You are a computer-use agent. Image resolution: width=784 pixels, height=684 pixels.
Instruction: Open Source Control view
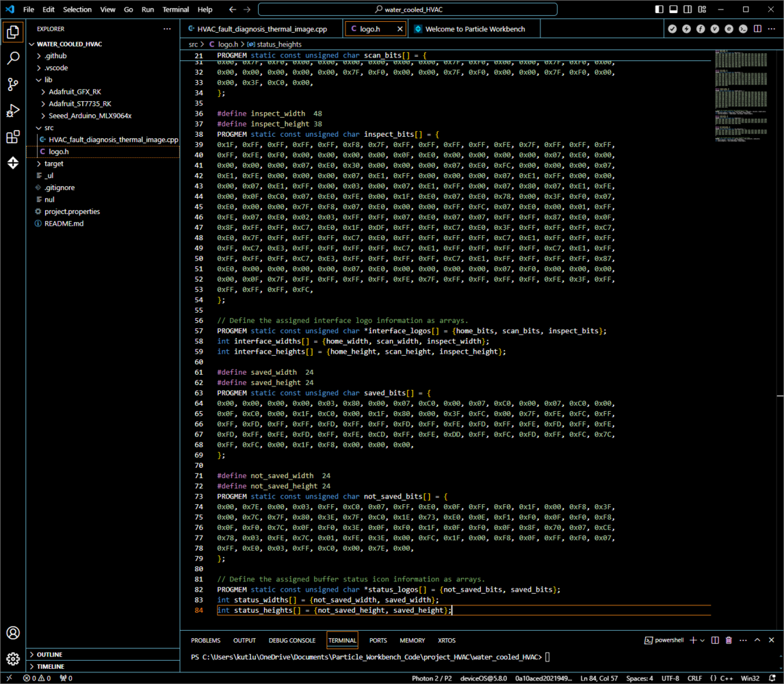pos(13,85)
